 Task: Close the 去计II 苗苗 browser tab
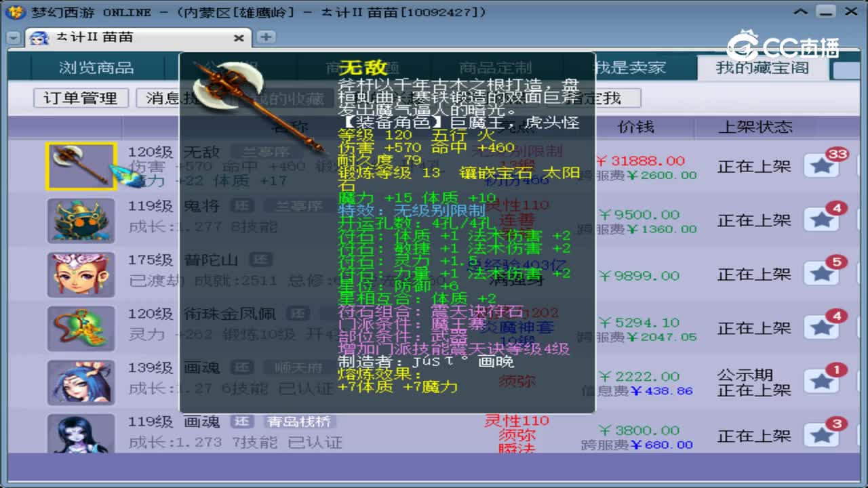point(239,38)
